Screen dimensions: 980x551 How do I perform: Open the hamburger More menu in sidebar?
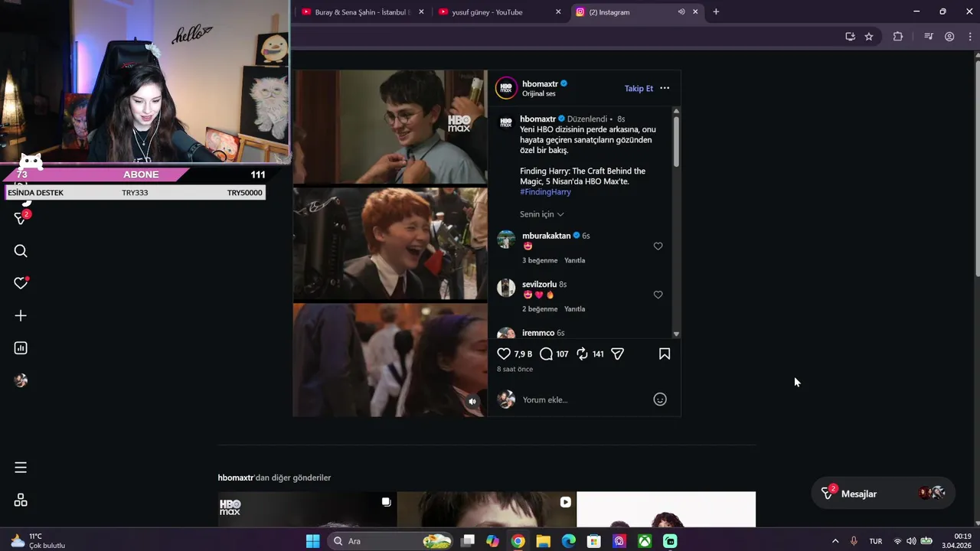(21, 468)
